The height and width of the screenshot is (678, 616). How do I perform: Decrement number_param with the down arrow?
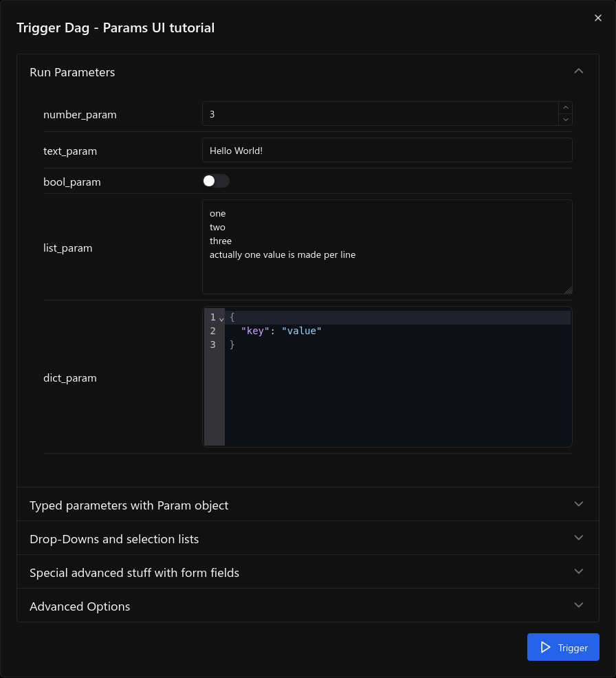click(565, 120)
